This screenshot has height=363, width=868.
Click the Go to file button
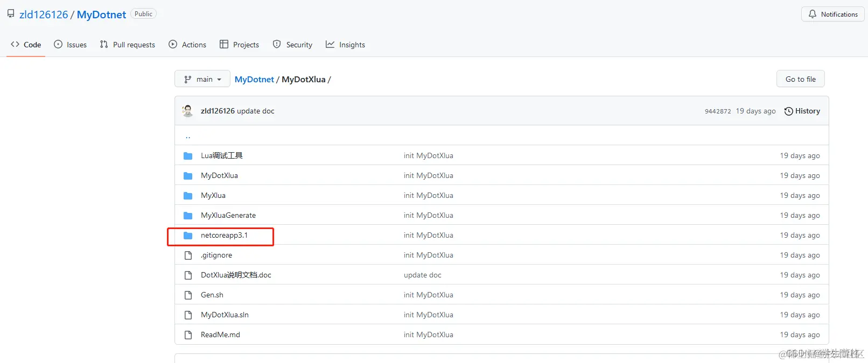click(801, 79)
